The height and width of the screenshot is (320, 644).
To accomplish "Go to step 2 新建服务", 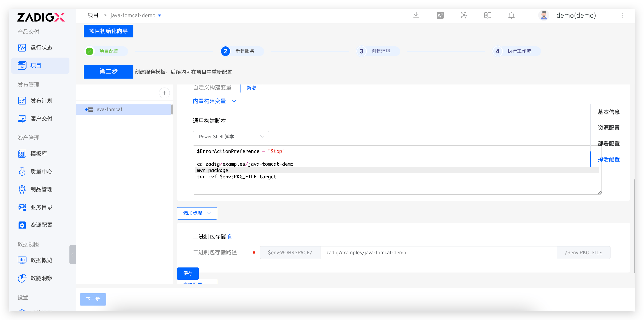I will [x=242, y=51].
